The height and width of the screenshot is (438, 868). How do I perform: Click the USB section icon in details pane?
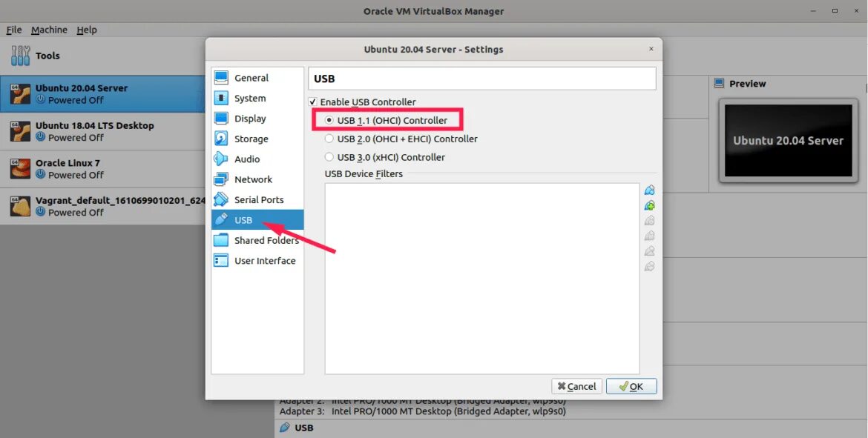285,428
